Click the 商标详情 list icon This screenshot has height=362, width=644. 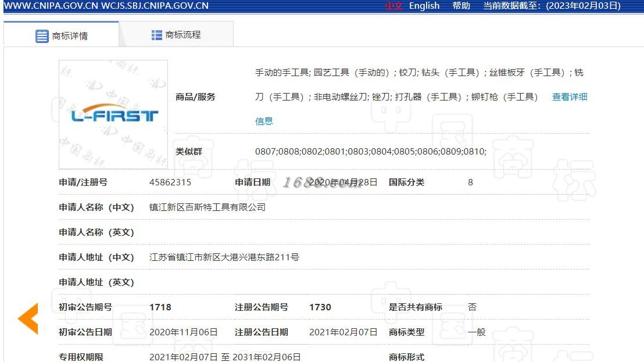click(x=42, y=36)
